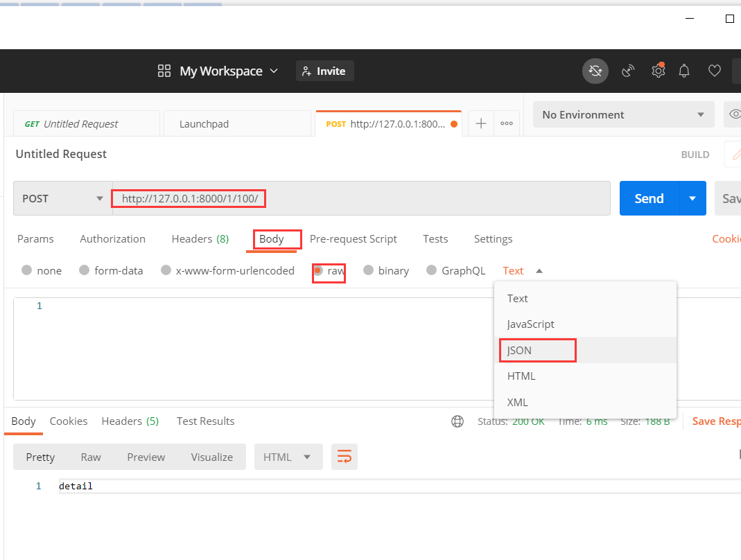This screenshot has width=741, height=560.
Task: Open settings gear icon
Action: click(659, 71)
